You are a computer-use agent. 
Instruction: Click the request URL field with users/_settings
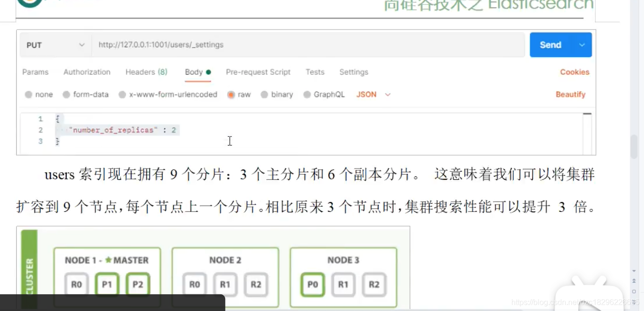coord(308,45)
